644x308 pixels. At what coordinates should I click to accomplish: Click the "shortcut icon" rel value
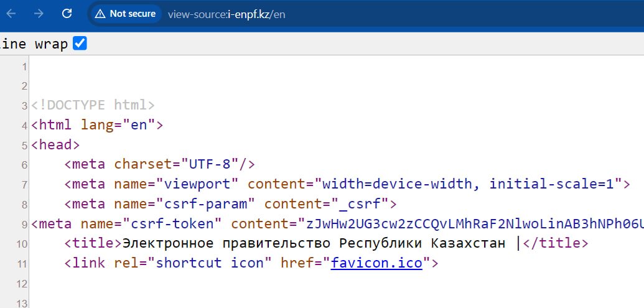coord(210,263)
